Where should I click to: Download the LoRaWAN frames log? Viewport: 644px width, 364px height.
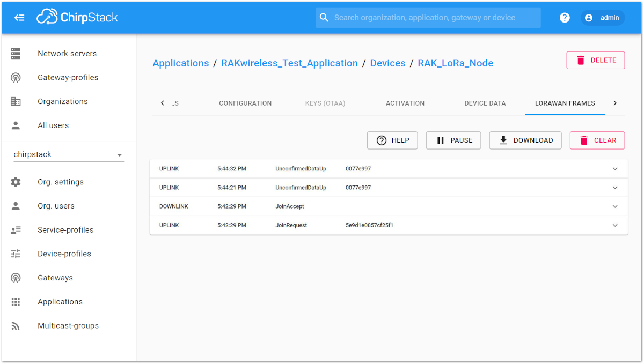(525, 140)
